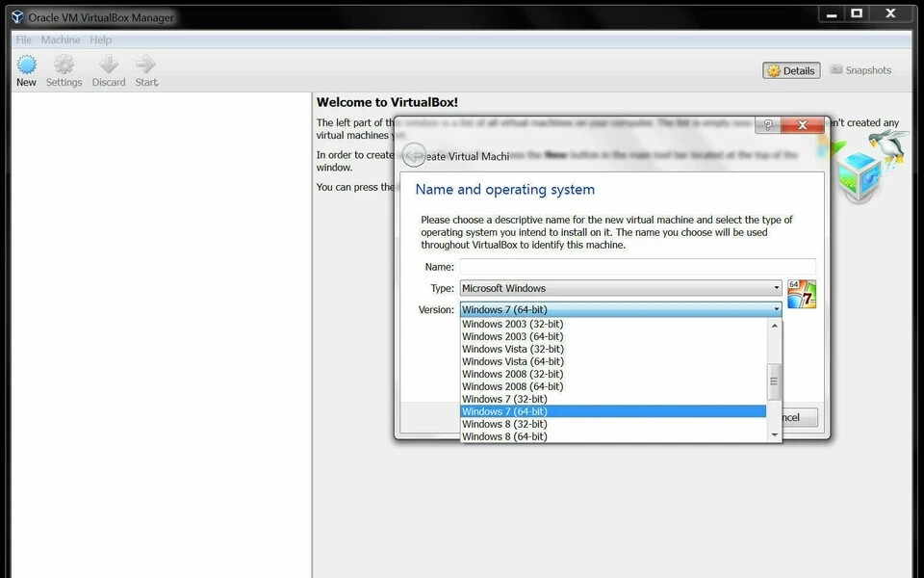Viewport: 924px width, 578px height.
Task: Click the New virtual machine toolbar icon
Action: (27, 65)
